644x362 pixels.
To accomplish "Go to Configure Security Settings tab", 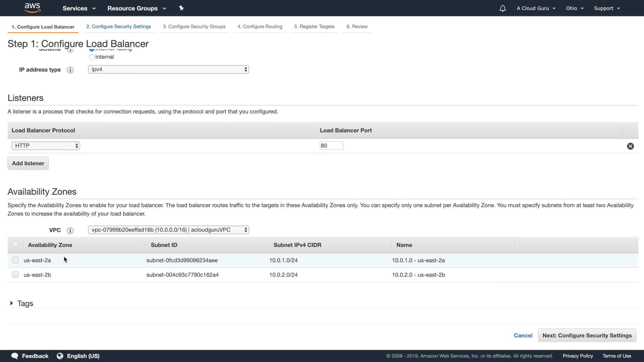I will pos(118,26).
